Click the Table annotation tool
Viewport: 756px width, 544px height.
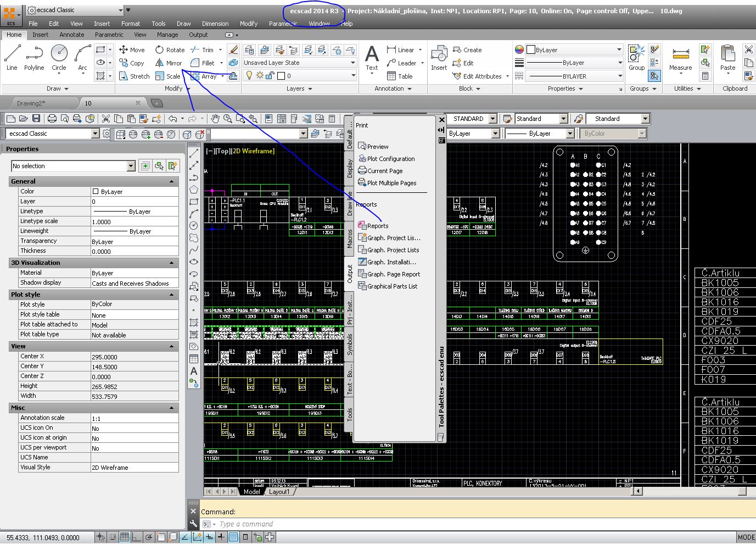point(400,76)
